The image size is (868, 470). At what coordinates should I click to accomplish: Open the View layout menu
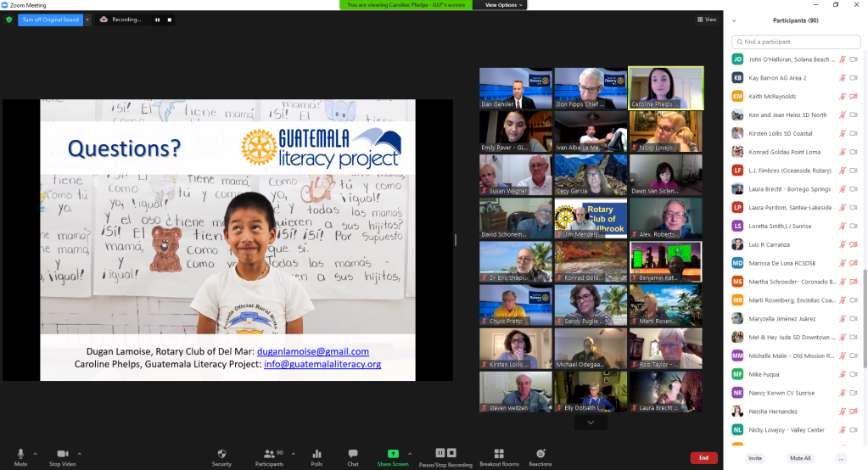click(706, 20)
